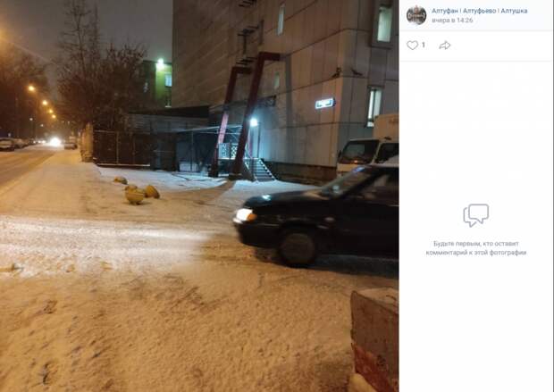Click the bright lamp above entrance stairs
The width and height of the screenshot is (554, 392).
254,122
